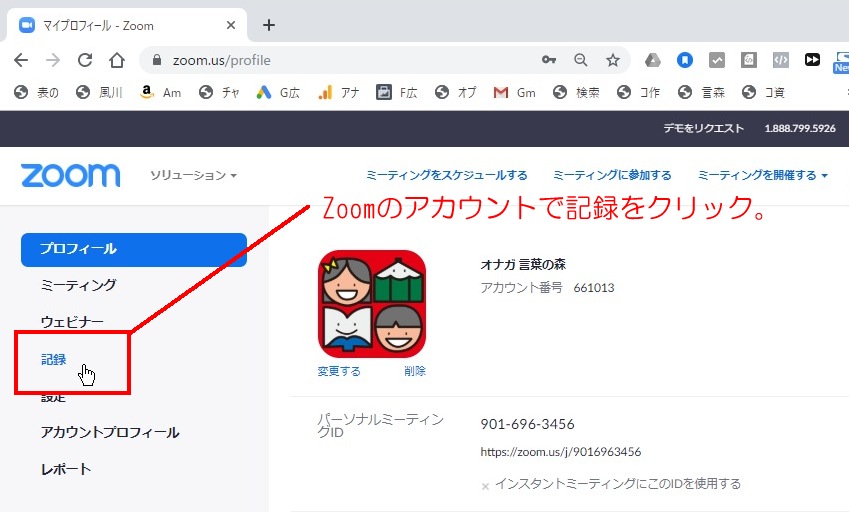The width and height of the screenshot is (849, 512).
Task: Open a new browser tab with plus
Action: tap(269, 25)
